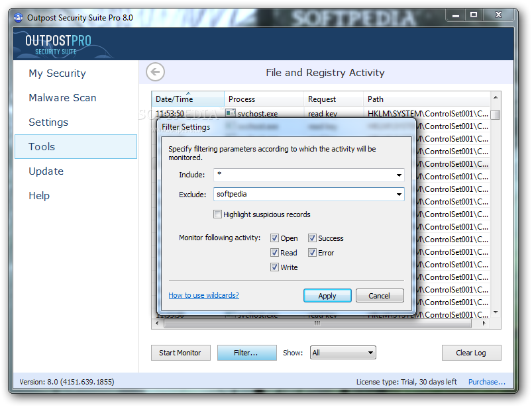Click the HKLM\SYSTEM\ControlSet001 path in first row

[428, 114]
